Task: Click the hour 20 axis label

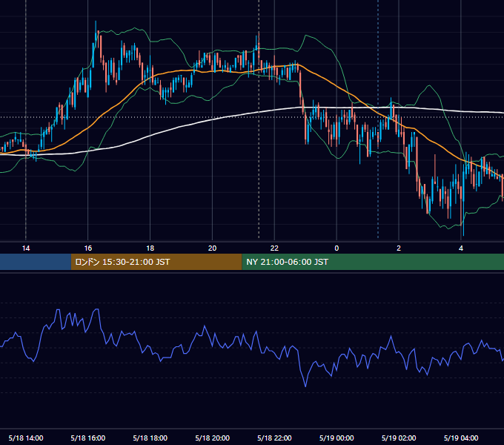Action: click(212, 248)
